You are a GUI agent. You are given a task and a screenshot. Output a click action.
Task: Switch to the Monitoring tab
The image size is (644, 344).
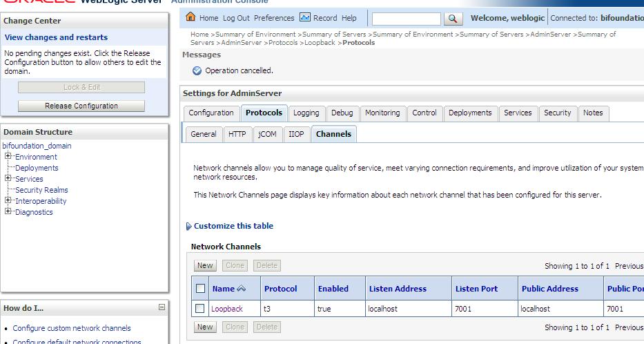382,113
